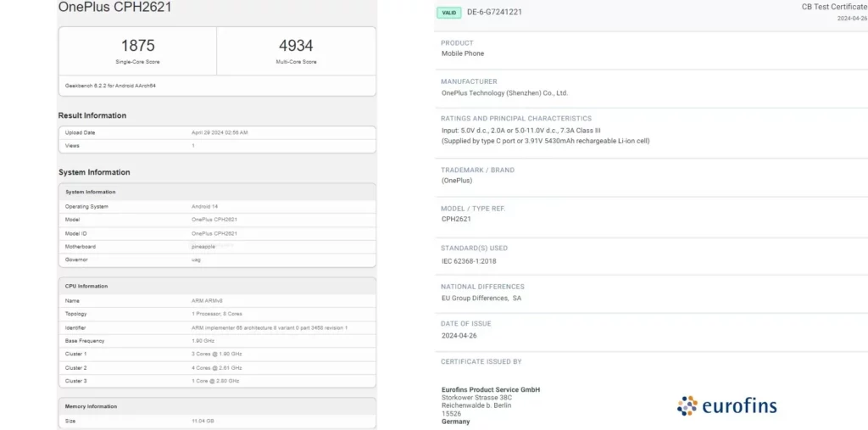Click the Views row label
This screenshot has height=430, width=868.
click(72, 146)
